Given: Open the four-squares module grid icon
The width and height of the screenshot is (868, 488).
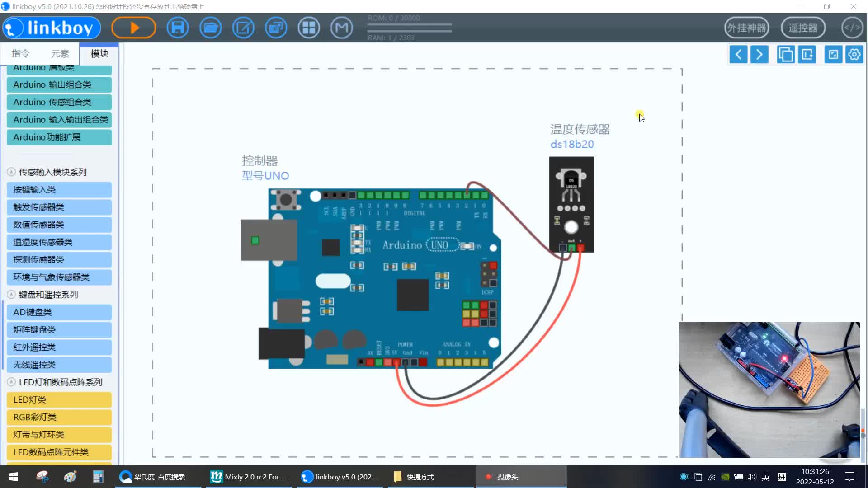Looking at the screenshot, I should [x=309, y=28].
